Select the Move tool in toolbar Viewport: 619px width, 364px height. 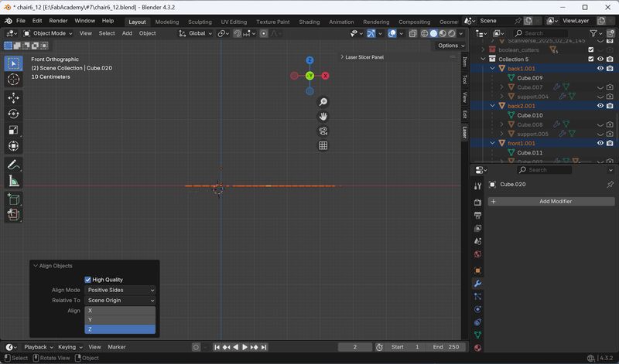click(13, 98)
